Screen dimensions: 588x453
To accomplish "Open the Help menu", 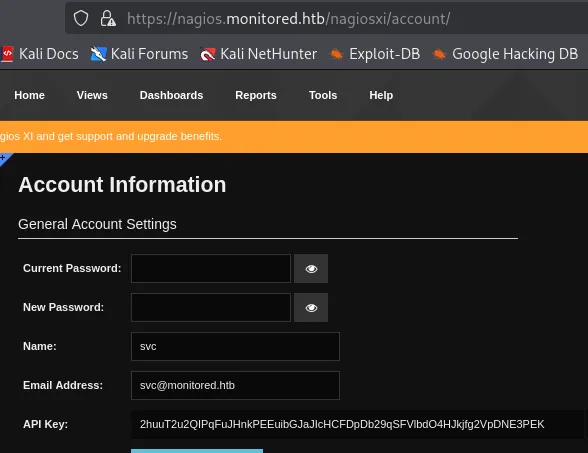I will 381,95.
